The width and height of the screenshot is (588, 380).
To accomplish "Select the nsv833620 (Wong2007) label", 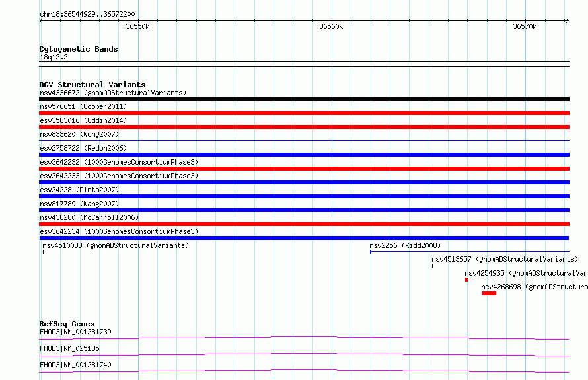I will click(x=79, y=134).
